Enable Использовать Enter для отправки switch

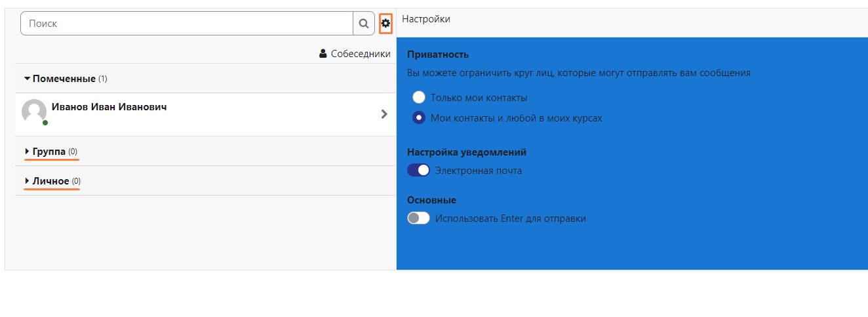click(418, 219)
